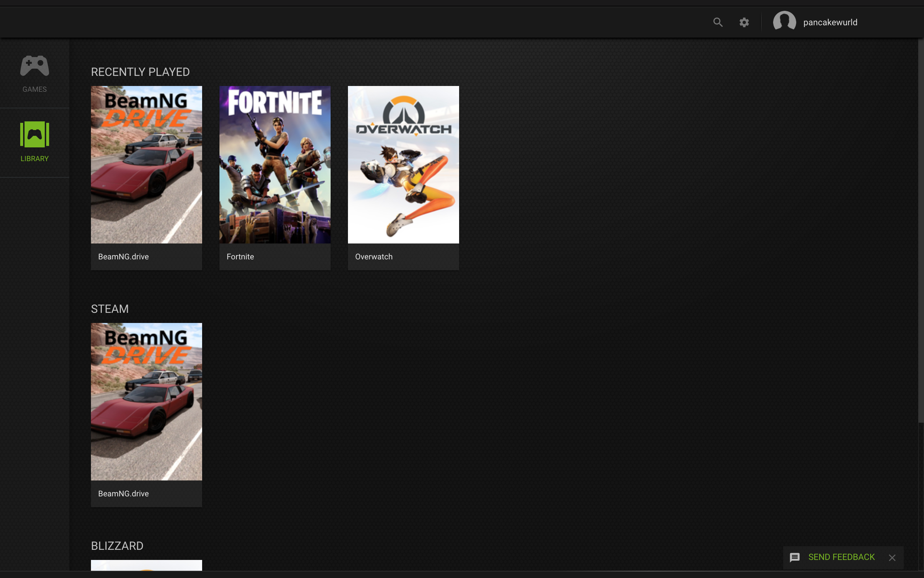Select the pancakewurld username

(x=830, y=22)
